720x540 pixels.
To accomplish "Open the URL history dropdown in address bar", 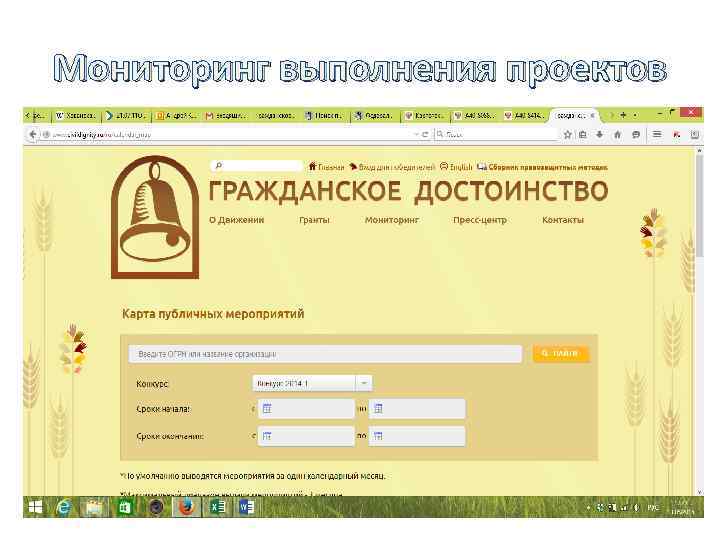I will [x=416, y=134].
